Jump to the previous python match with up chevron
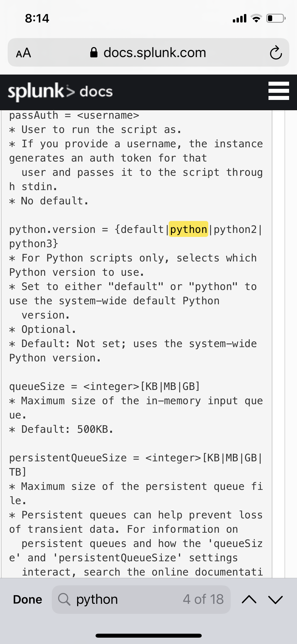The height and width of the screenshot is (644, 297). (249, 599)
